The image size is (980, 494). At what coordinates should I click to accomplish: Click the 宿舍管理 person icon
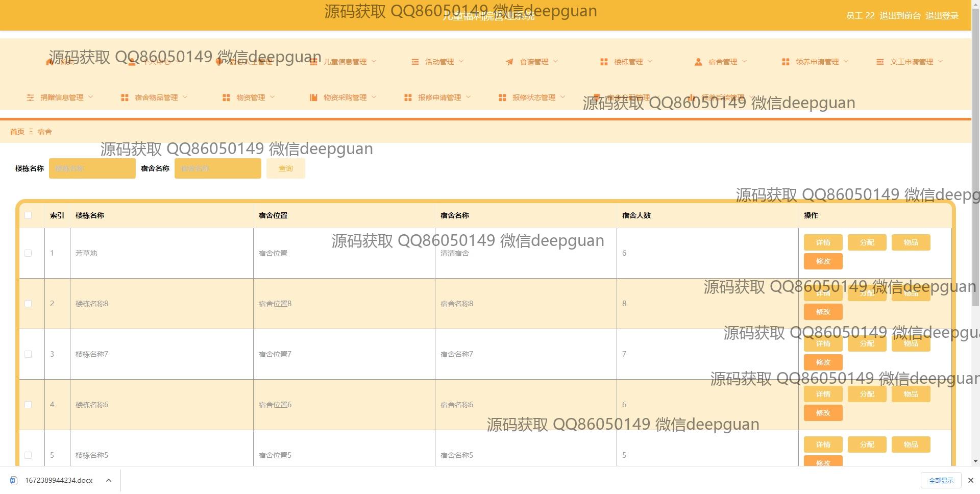698,62
